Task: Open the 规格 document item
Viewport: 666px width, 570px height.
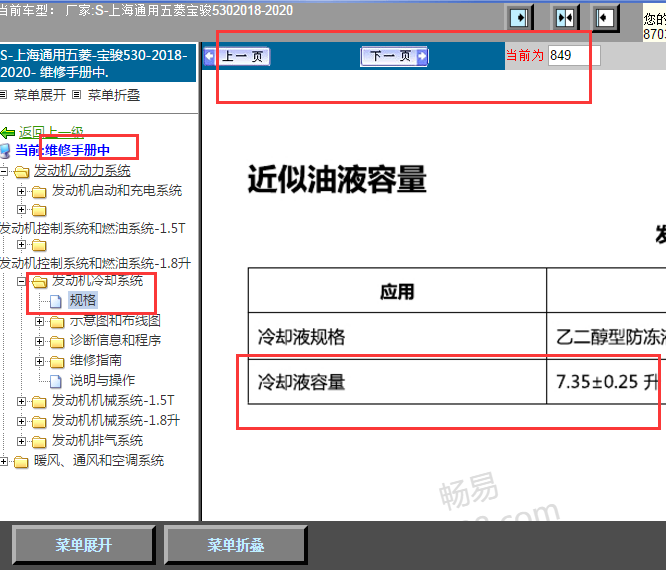Action: pyautogui.click(x=83, y=300)
